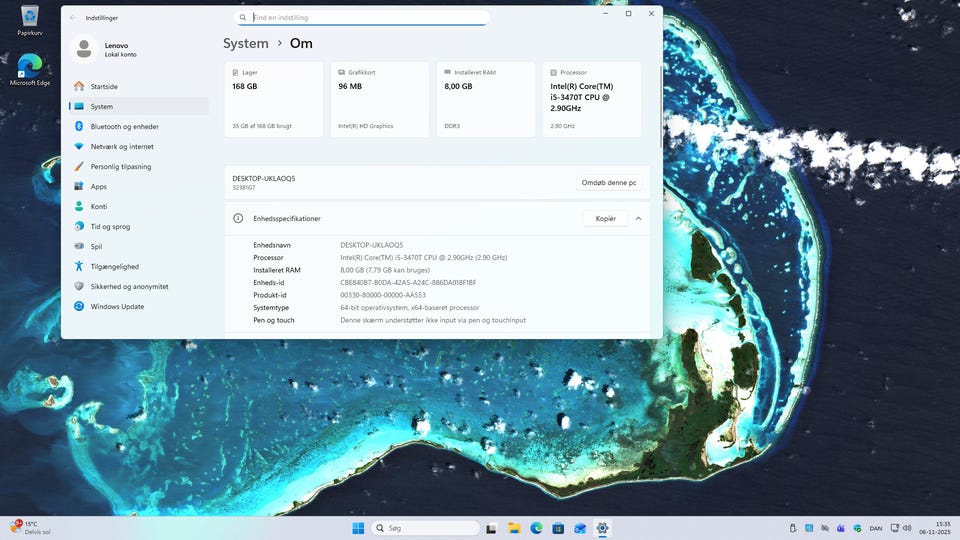Select Apps in the sidebar
The width and height of the screenshot is (960, 540).
click(98, 187)
